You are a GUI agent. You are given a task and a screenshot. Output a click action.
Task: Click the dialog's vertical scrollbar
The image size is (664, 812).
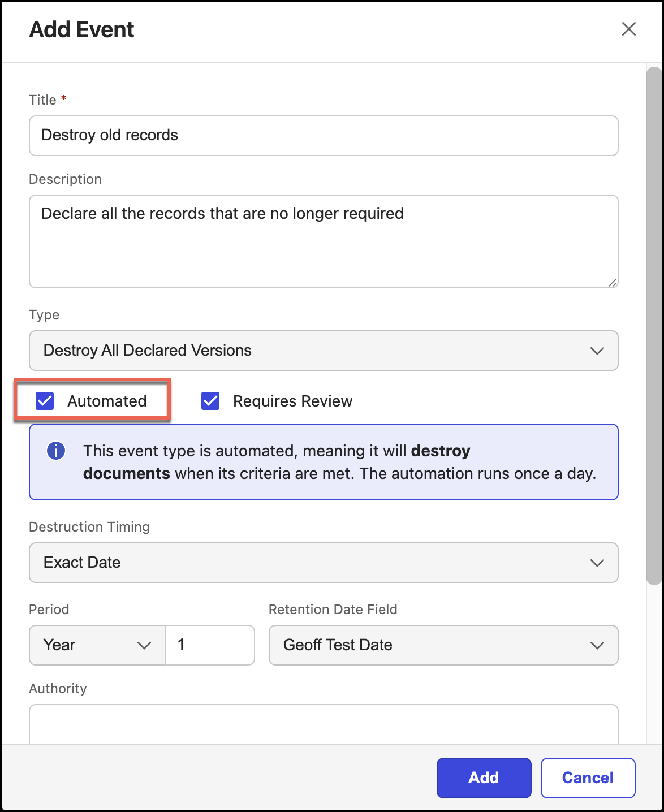(653, 326)
